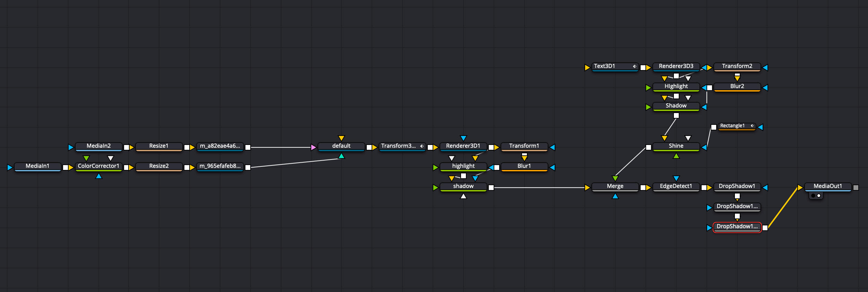Select the EdgeDetect1 node
This screenshot has height=292, width=868.
click(x=676, y=186)
